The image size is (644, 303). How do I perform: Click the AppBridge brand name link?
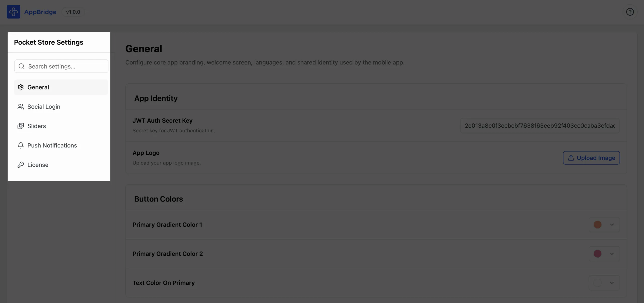pos(40,12)
